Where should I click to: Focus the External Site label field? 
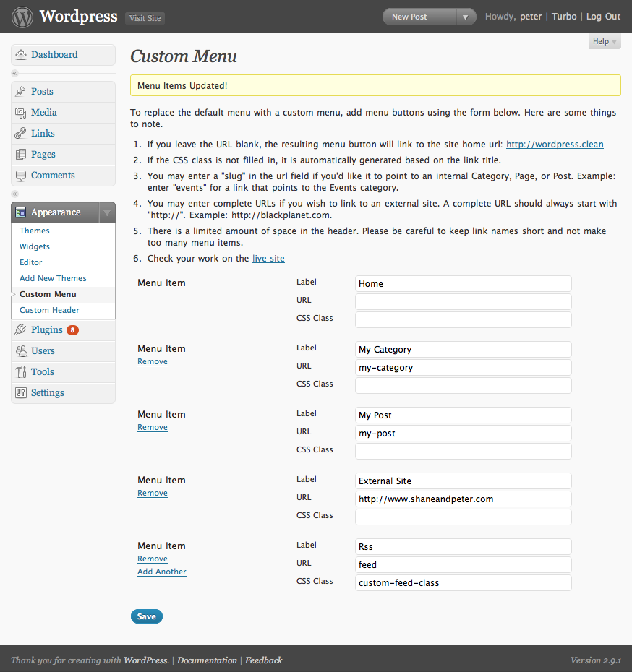(463, 481)
